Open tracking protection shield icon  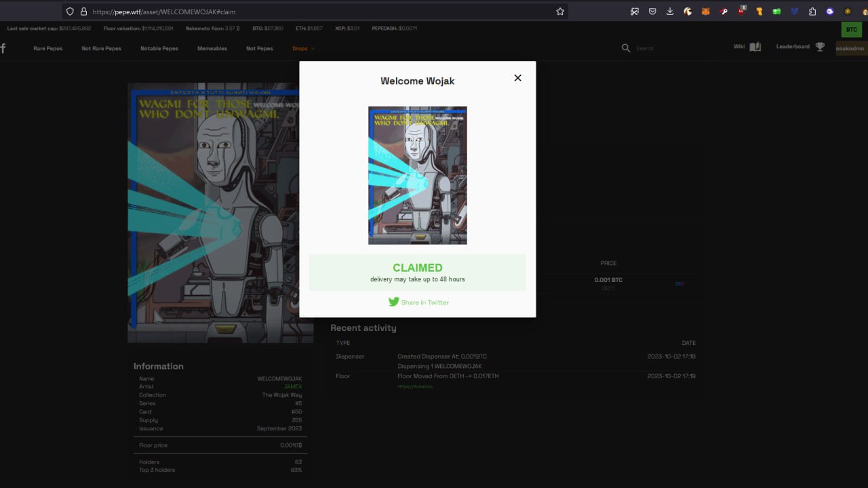(70, 12)
